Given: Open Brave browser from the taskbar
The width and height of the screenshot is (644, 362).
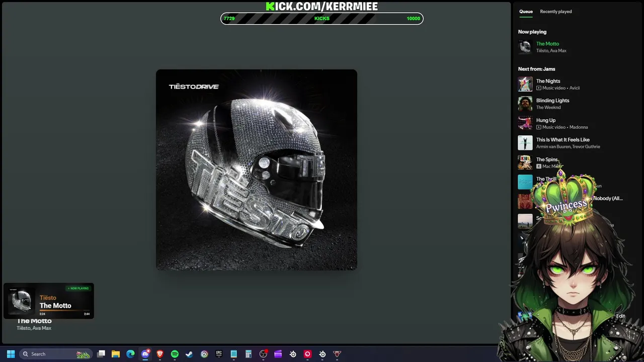Looking at the screenshot, I should point(160,354).
